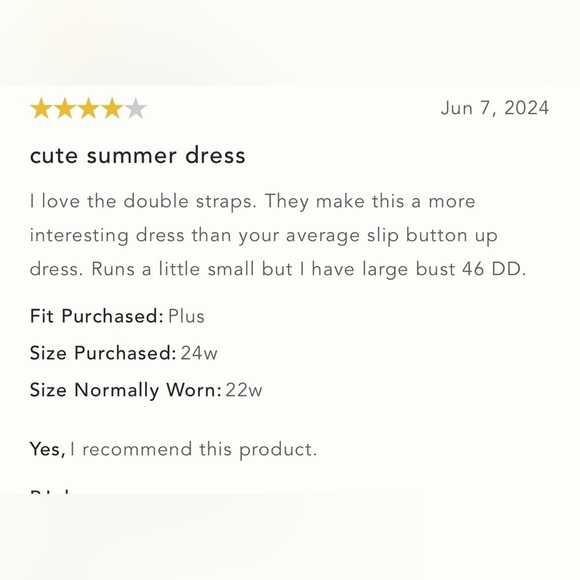The width and height of the screenshot is (580, 580).
Task: Click the 22w size normally worn value
Action: (x=244, y=390)
